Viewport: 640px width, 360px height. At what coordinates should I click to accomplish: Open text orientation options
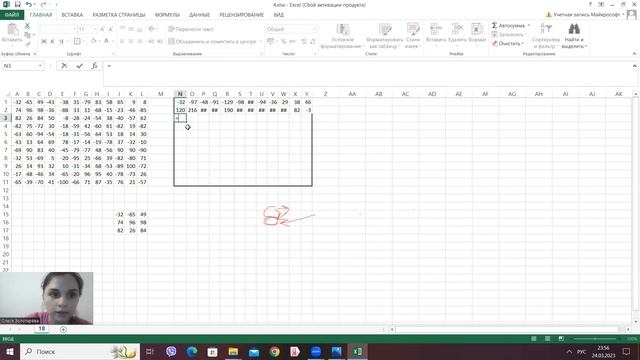(x=152, y=29)
